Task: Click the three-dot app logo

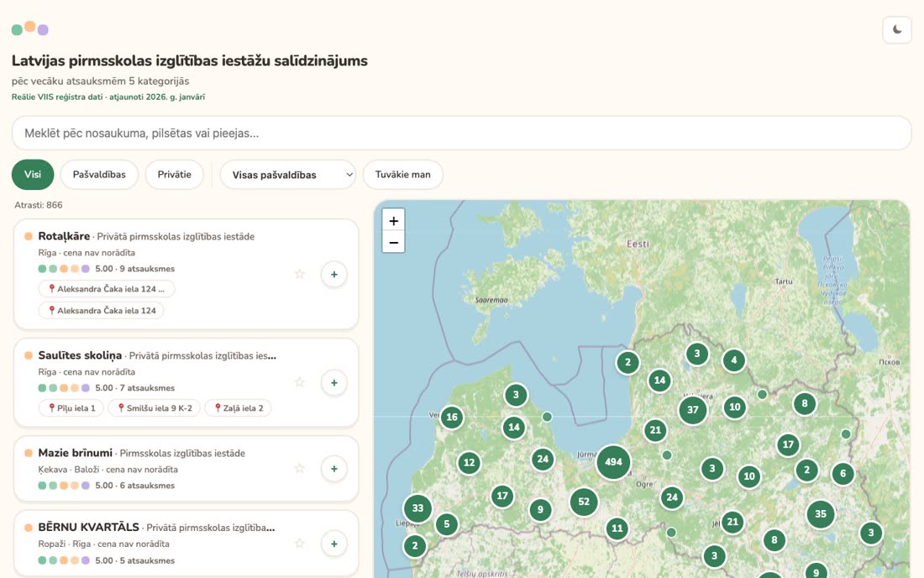Action: [30, 29]
